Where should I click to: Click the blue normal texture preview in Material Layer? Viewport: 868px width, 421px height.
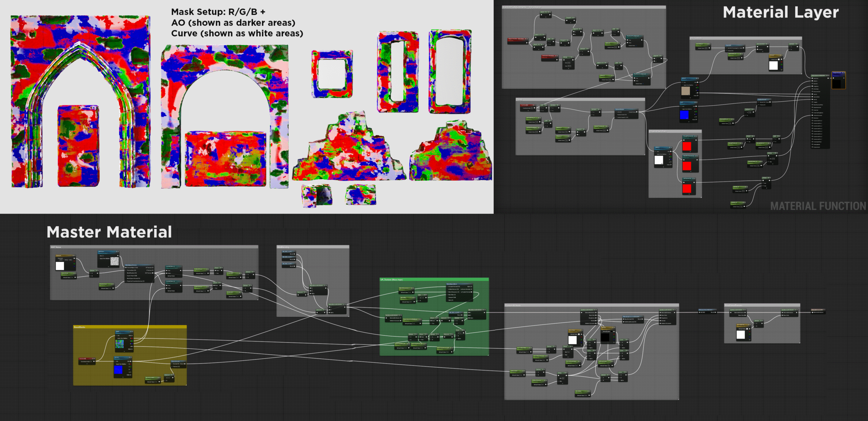pos(684,115)
